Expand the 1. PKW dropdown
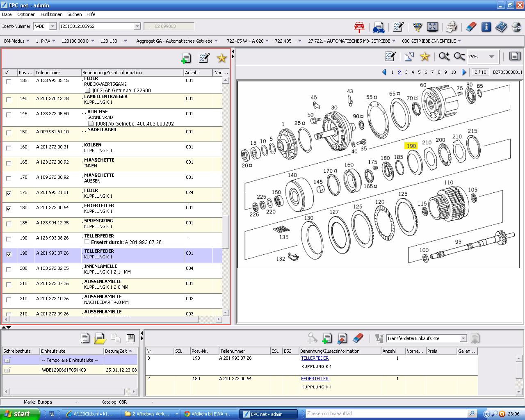 53,41
